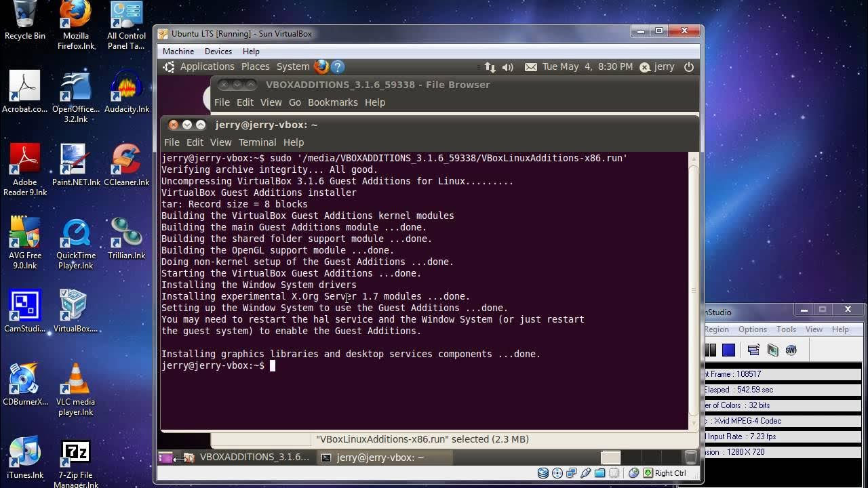Viewport: 868px width, 488px height.
Task: Click CamStudio record to AVI icon
Action: (x=772, y=350)
